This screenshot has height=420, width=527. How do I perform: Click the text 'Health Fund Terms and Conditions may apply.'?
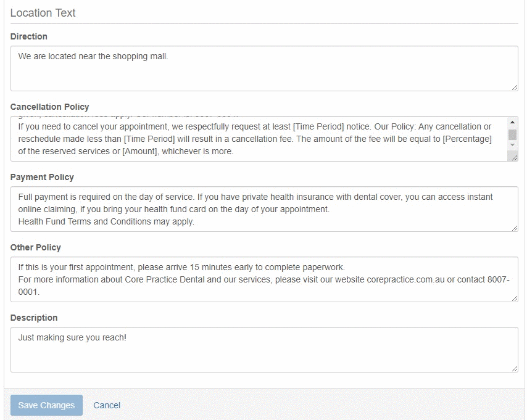click(x=106, y=221)
